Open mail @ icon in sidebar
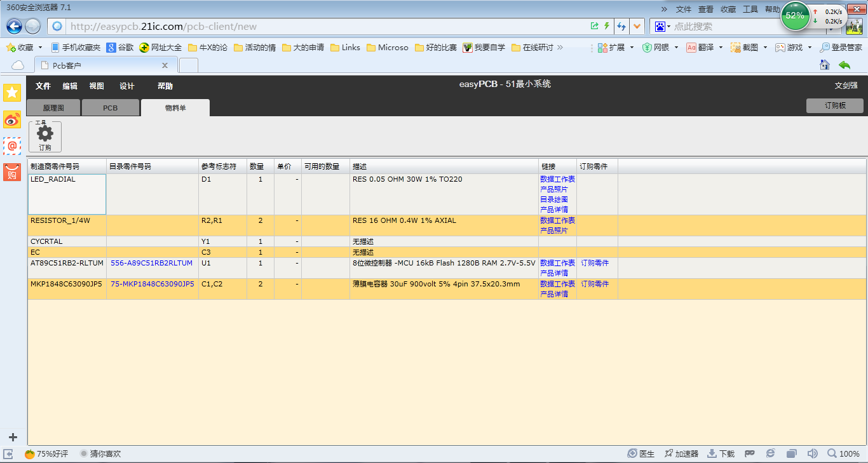 click(12, 145)
